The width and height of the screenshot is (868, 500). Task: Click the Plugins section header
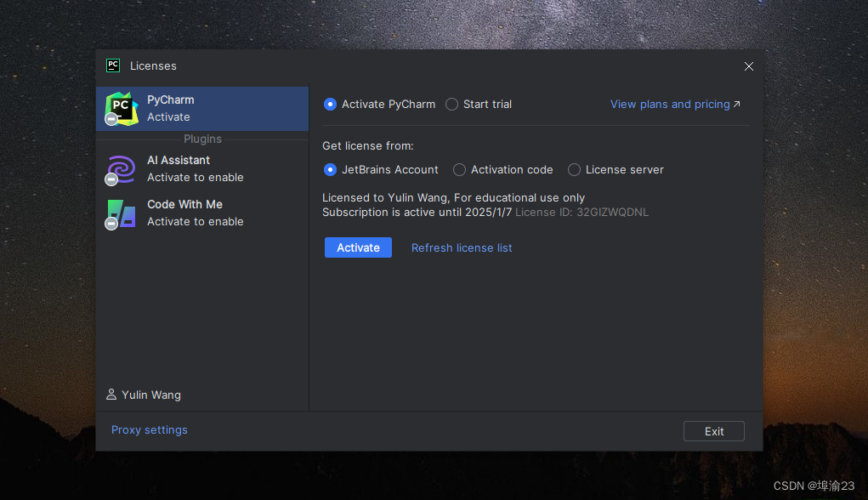pyautogui.click(x=202, y=139)
